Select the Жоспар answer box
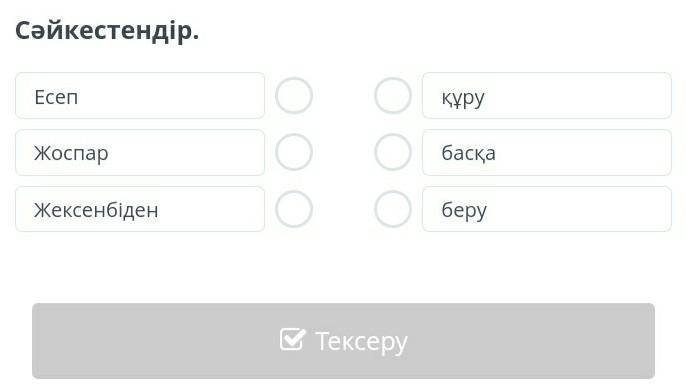The height and width of the screenshot is (389, 686). pos(140,152)
